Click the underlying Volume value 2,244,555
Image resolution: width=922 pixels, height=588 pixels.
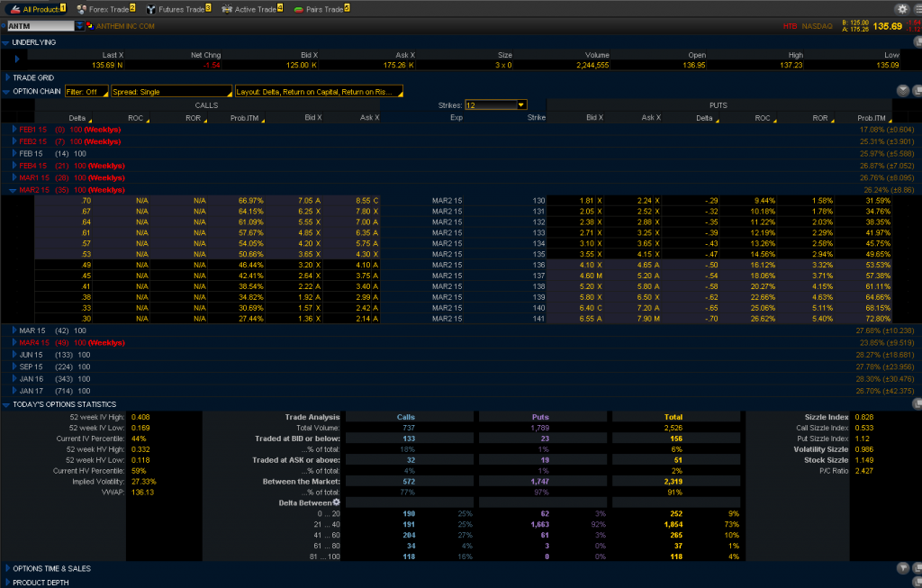tap(592, 65)
